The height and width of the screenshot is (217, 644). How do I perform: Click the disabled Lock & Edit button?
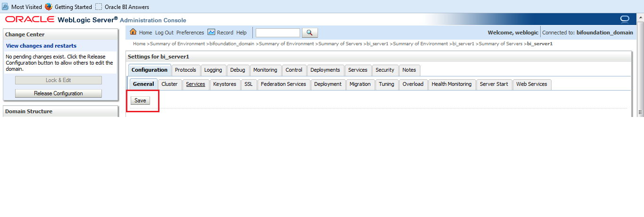59,80
